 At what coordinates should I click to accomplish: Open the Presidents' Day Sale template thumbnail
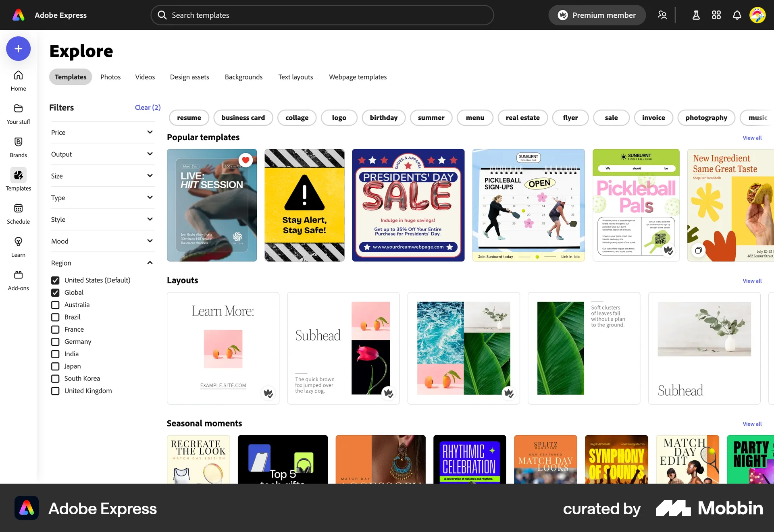[x=408, y=205]
